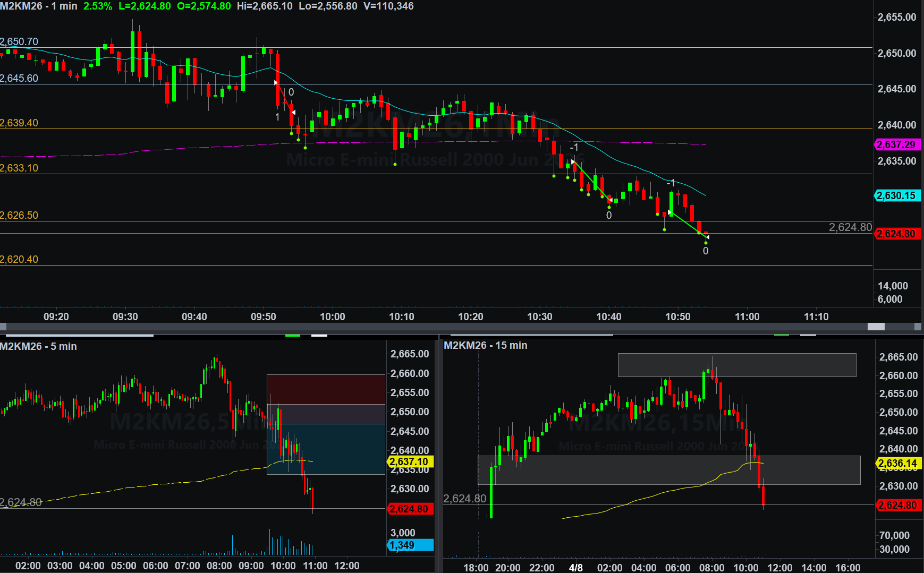Select the 2,620.40 horizontal level label
Viewport: 924px width, 573px height.
[19, 259]
